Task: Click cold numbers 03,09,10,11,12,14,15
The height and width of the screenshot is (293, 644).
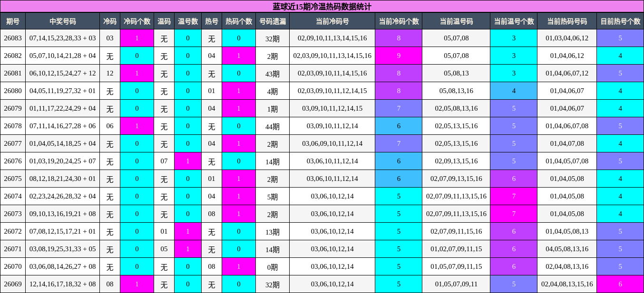Action: click(x=332, y=108)
